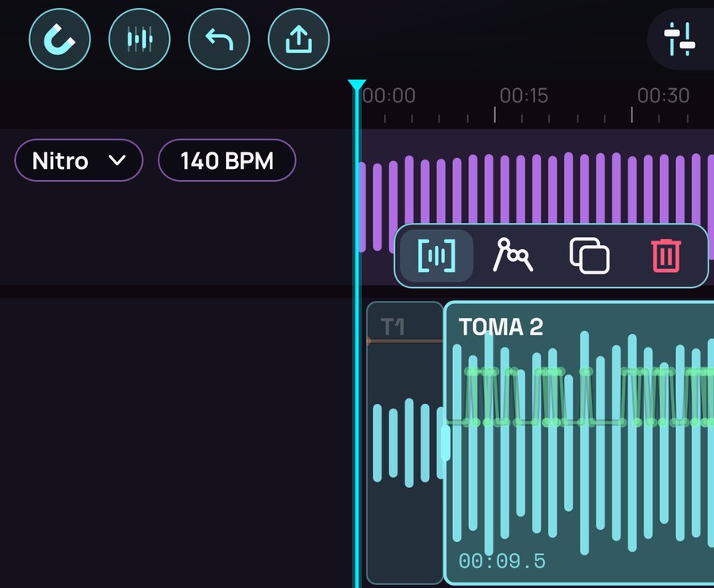Tap the share export icon
714x588 pixels.
[299, 39]
